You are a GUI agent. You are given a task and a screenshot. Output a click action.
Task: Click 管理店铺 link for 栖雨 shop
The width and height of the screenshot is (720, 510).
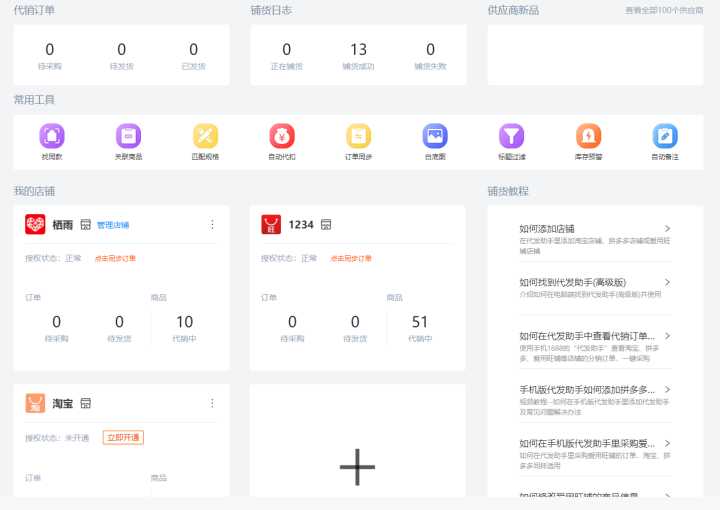[113, 225]
